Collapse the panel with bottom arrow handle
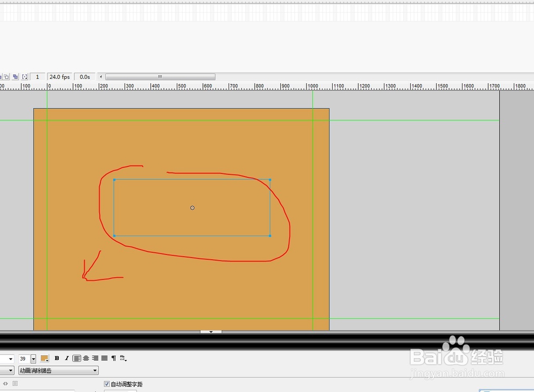The height and width of the screenshot is (392, 534). [211, 332]
